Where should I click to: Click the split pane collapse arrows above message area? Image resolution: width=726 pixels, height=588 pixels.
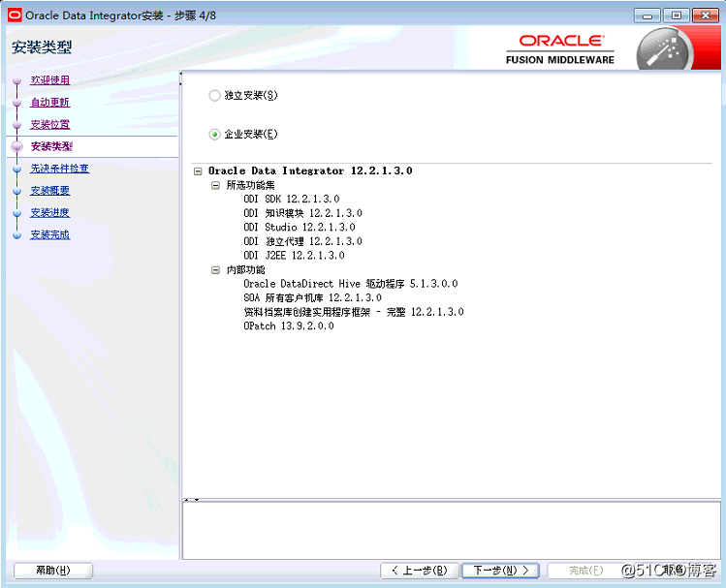192,500
